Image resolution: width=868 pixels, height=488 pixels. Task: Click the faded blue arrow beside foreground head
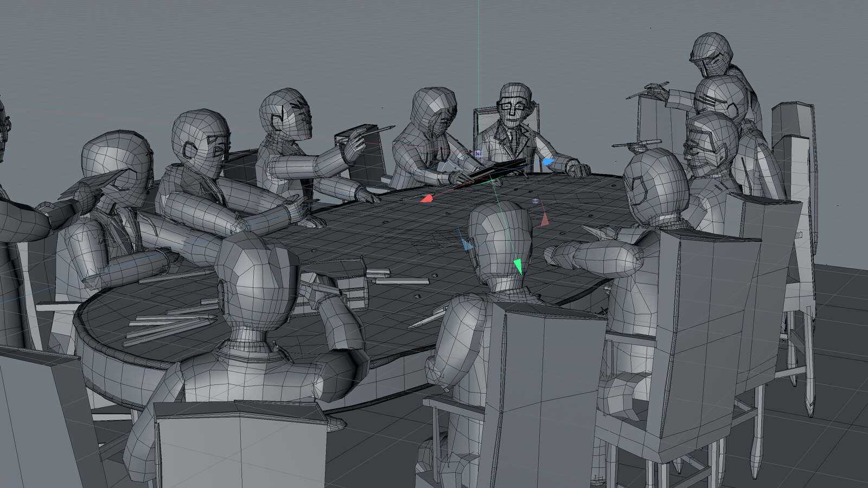coord(467,245)
